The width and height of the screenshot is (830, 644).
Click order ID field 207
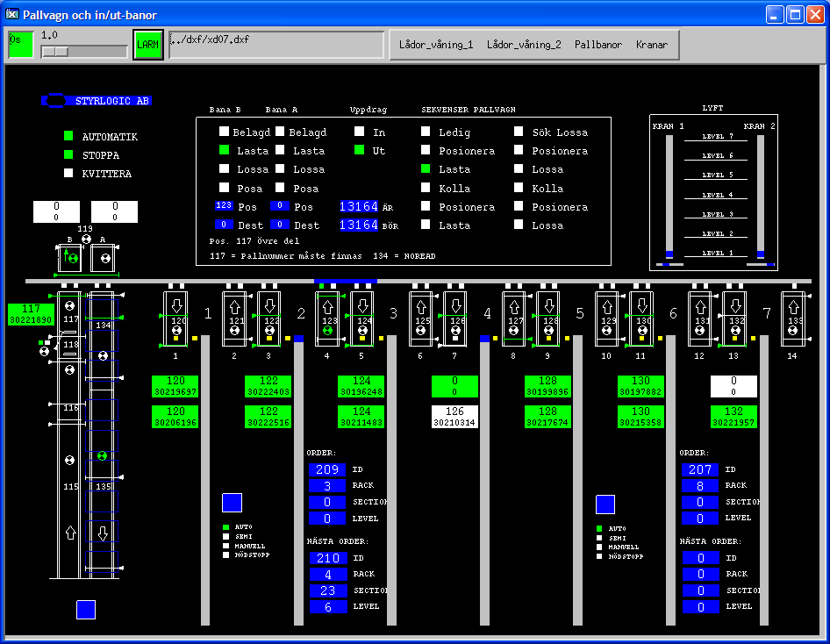coord(700,469)
